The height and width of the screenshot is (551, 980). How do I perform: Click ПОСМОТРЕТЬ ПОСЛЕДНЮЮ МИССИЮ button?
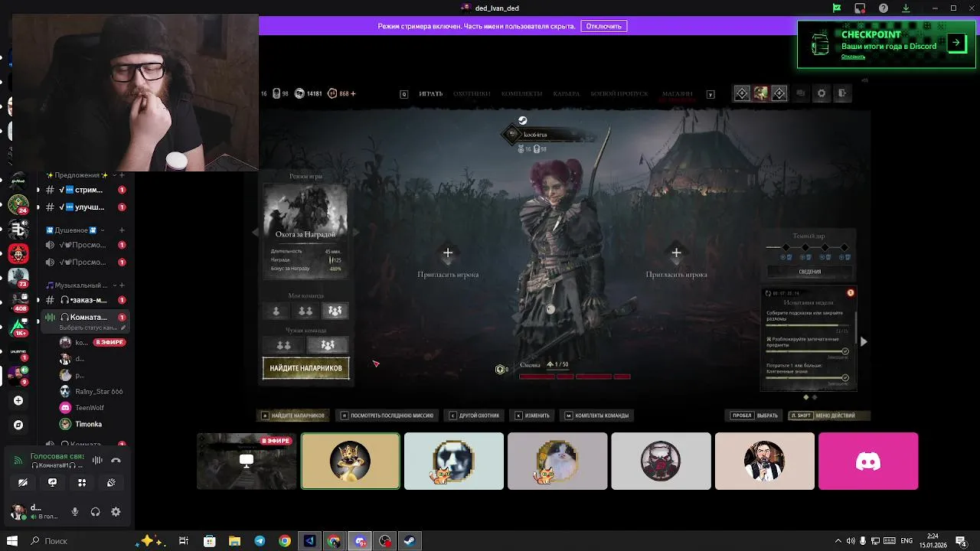(x=387, y=416)
